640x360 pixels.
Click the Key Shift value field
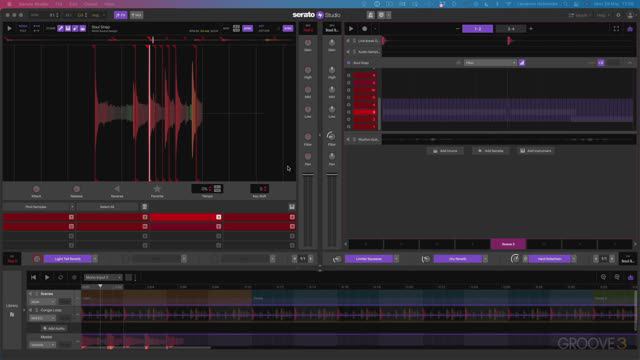pyautogui.click(x=260, y=189)
